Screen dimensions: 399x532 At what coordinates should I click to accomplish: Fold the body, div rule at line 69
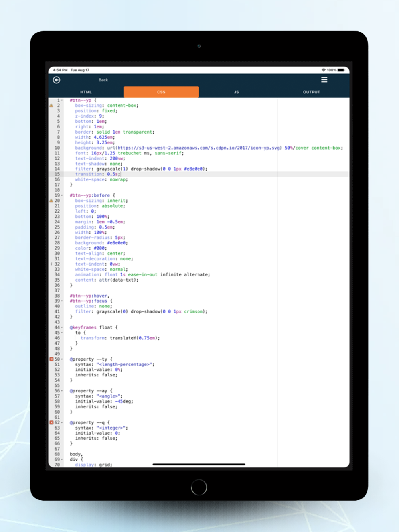pyautogui.click(x=62, y=459)
